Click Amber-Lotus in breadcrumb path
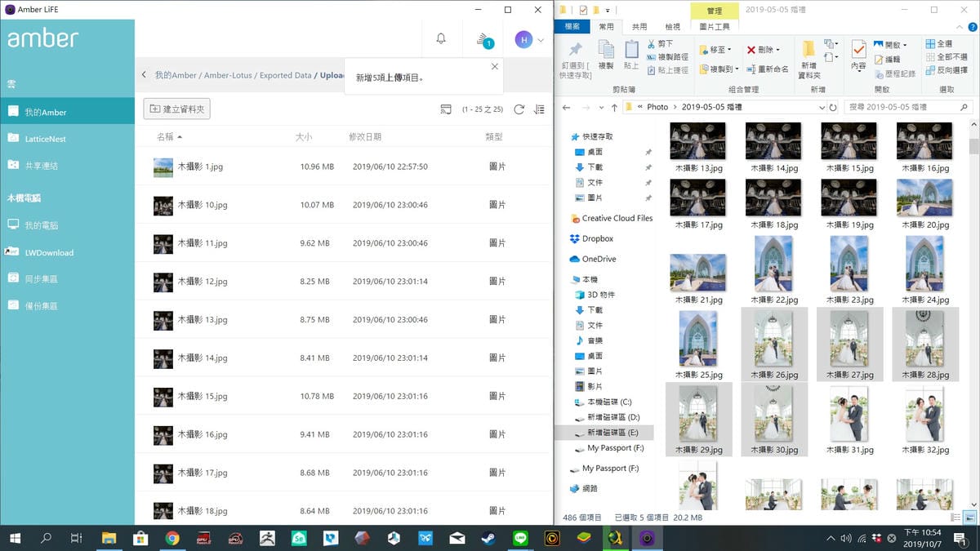 point(226,75)
